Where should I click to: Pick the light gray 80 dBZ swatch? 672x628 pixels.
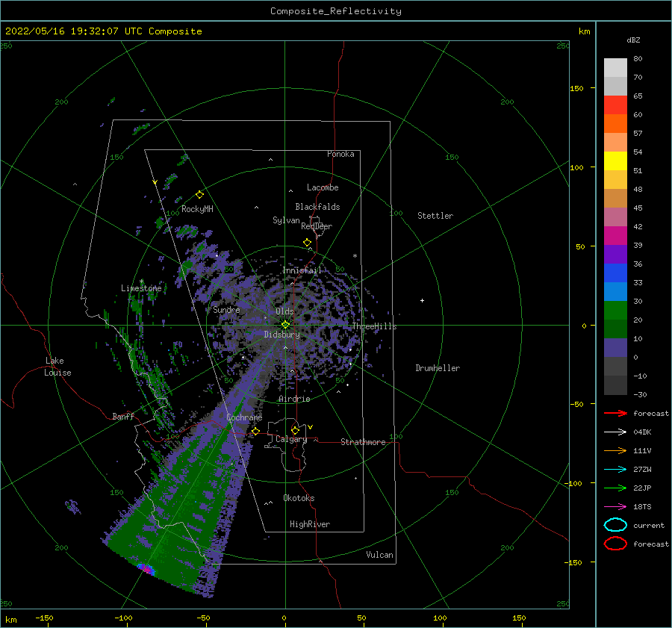coord(615,68)
